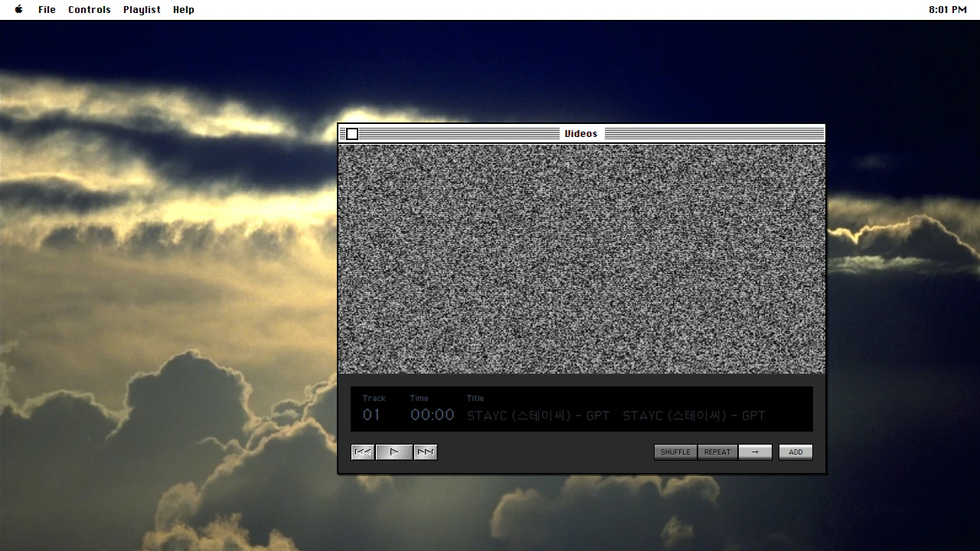
Task: Click the static video display area
Action: 582,259
